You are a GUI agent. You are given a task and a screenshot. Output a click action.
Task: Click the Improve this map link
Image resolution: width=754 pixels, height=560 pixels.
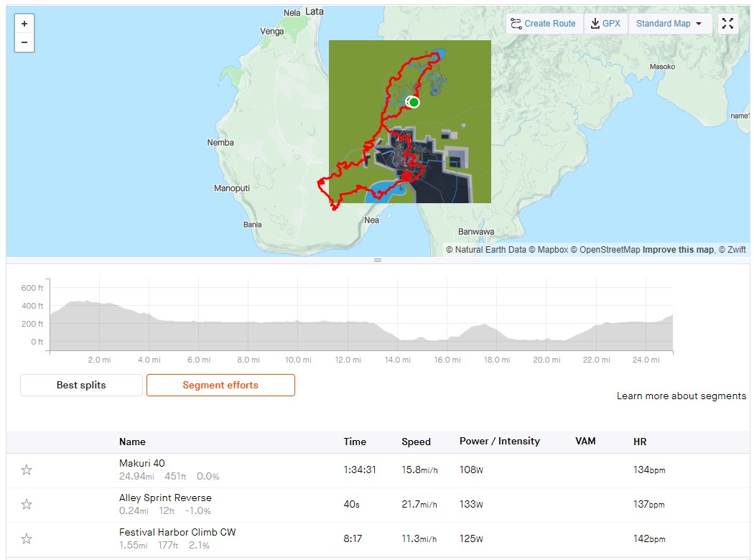point(678,249)
